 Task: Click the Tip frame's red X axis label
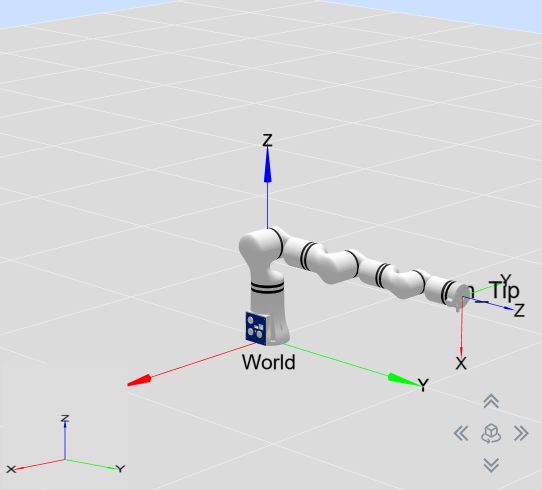click(461, 364)
